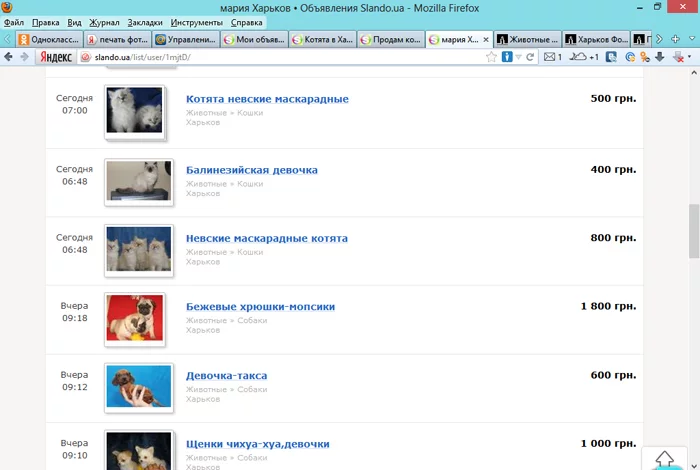
Task: Click the dachshund puppy photo
Action: click(x=139, y=387)
